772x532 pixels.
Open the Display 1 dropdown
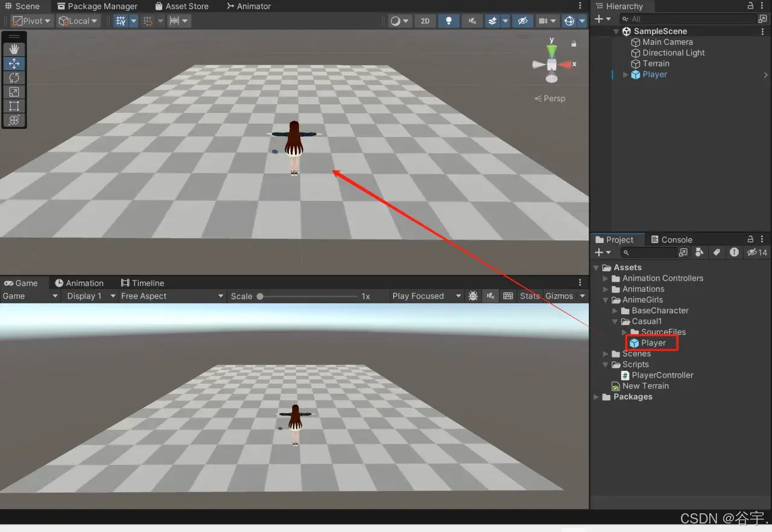click(x=89, y=296)
